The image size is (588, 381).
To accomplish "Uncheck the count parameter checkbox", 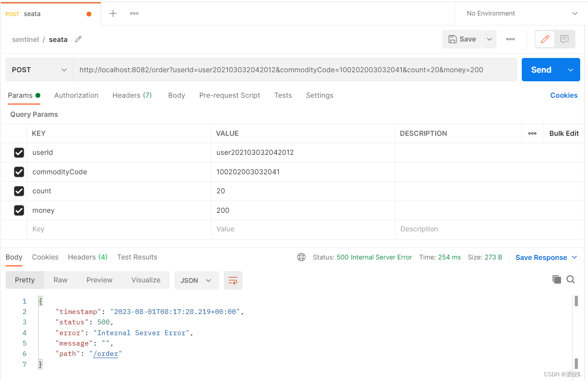I will [x=19, y=191].
